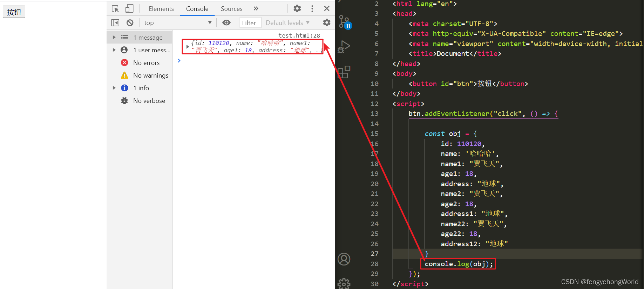Click 'id: 110120,' on line 16

click(x=463, y=144)
